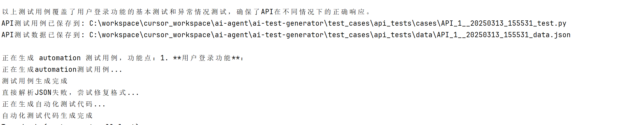Click "C:\workspace" at start of test.py path
Screen dimensions: 644x125
point(114,24)
